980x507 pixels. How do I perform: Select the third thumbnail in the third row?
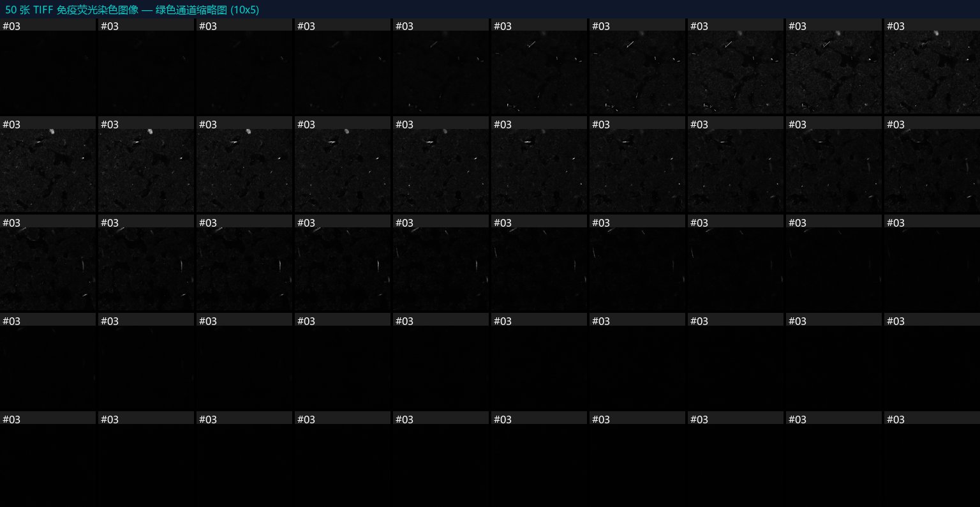pos(244,263)
